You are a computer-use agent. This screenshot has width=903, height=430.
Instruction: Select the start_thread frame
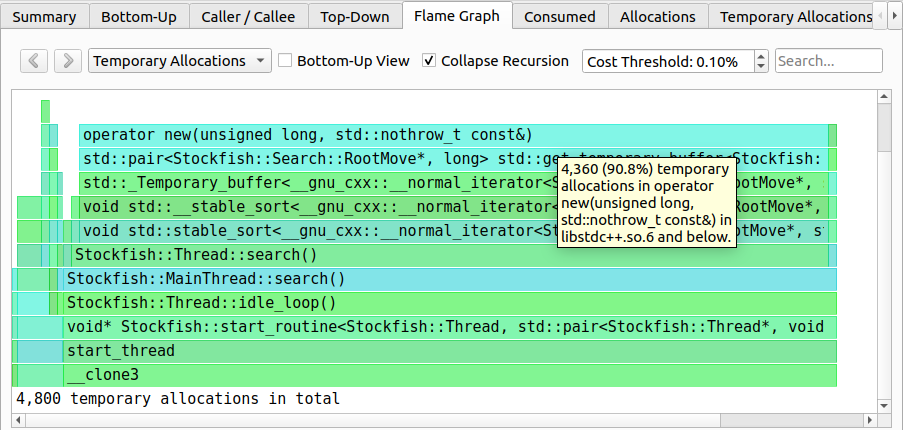click(x=450, y=351)
